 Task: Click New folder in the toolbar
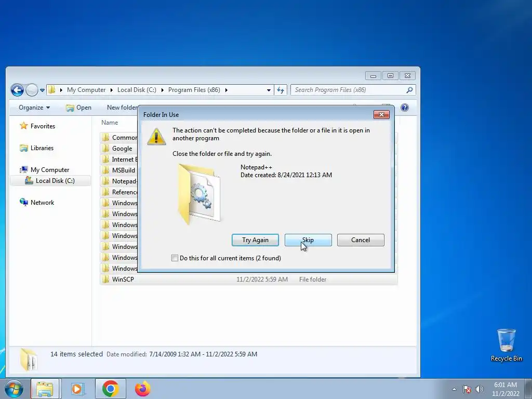click(x=122, y=108)
